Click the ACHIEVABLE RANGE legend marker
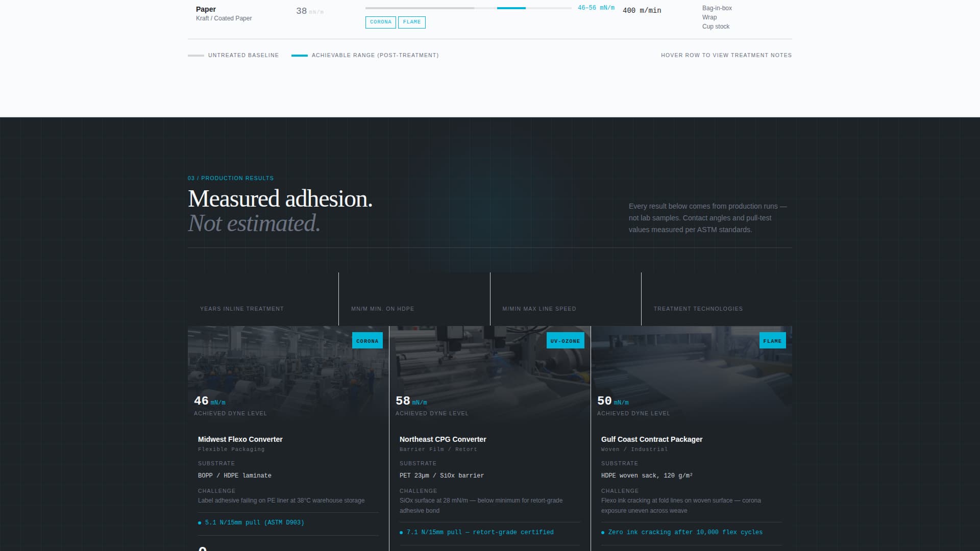Image resolution: width=980 pixels, height=551 pixels. [300, 55]
